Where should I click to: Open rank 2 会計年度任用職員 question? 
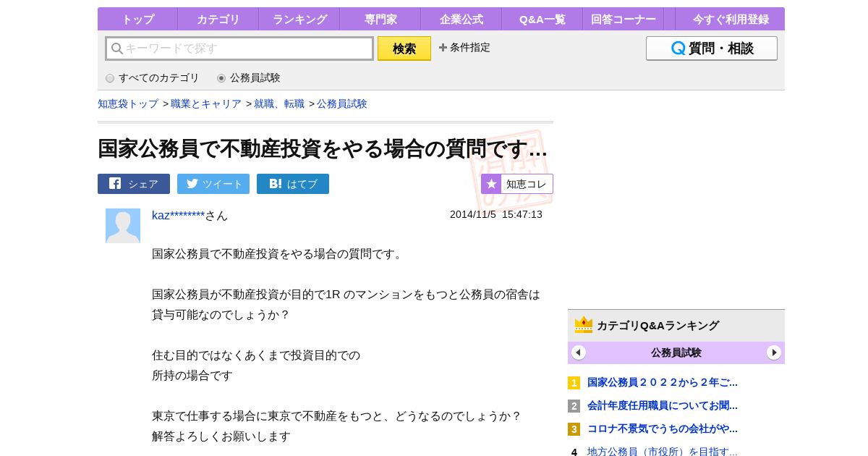pos(663,405)
